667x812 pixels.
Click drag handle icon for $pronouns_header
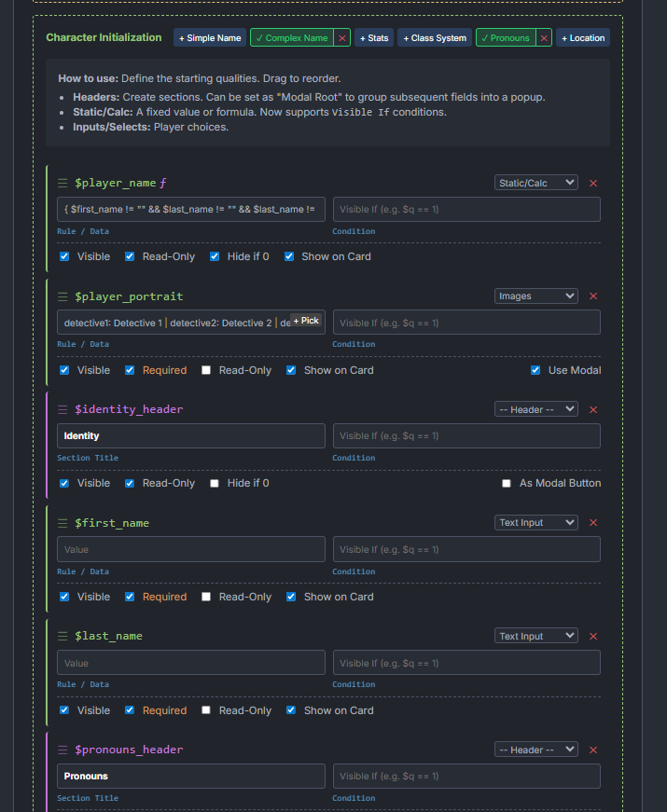[63, 750]
